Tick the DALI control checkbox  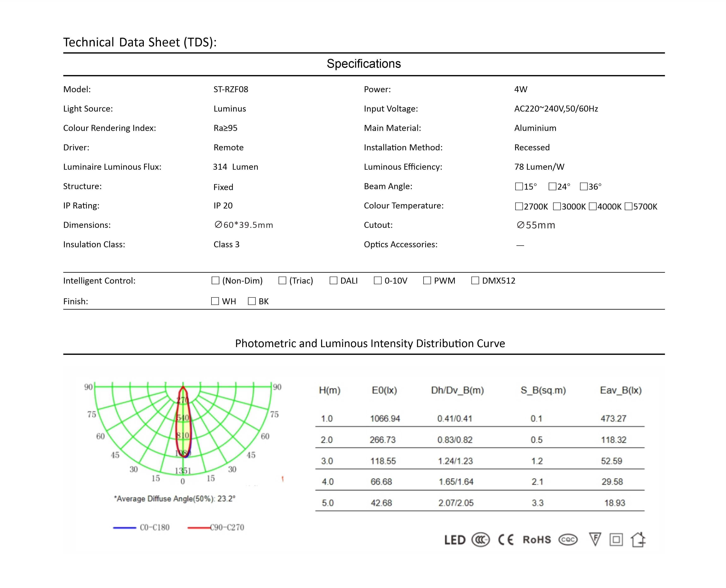pos(333,281)
